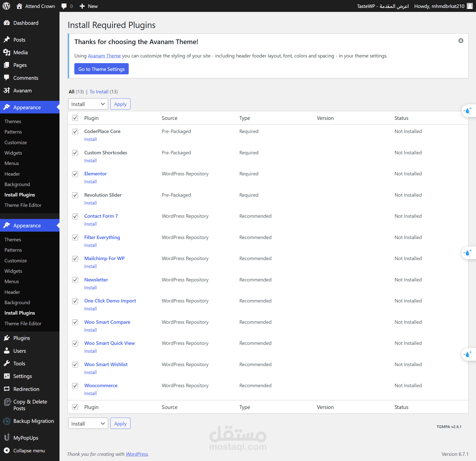The width and height of the screenshot is (476, 461).
Task: Dismiss the Avanam Theme notice
Action: point(461,41)
